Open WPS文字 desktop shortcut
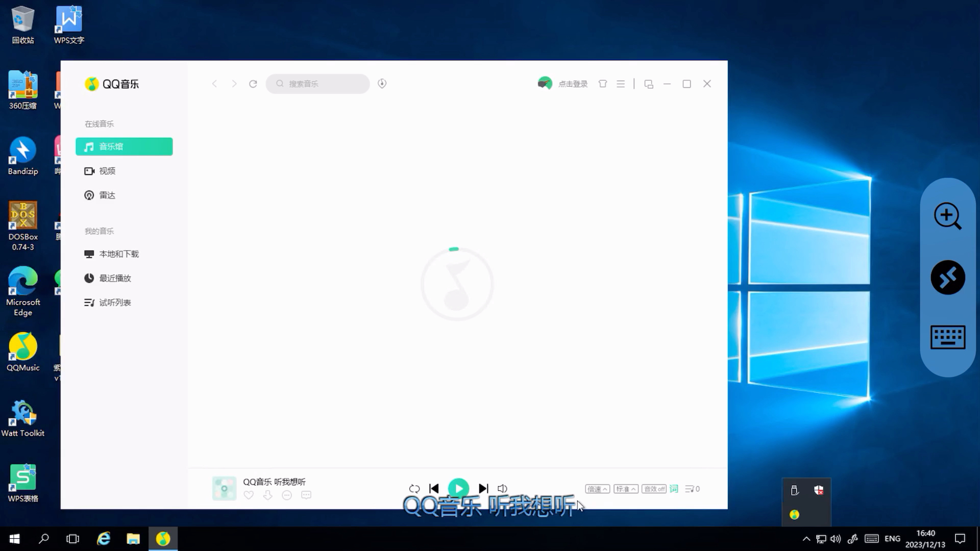Viewport: 980px width, 551px height. (x=69, y=24)
